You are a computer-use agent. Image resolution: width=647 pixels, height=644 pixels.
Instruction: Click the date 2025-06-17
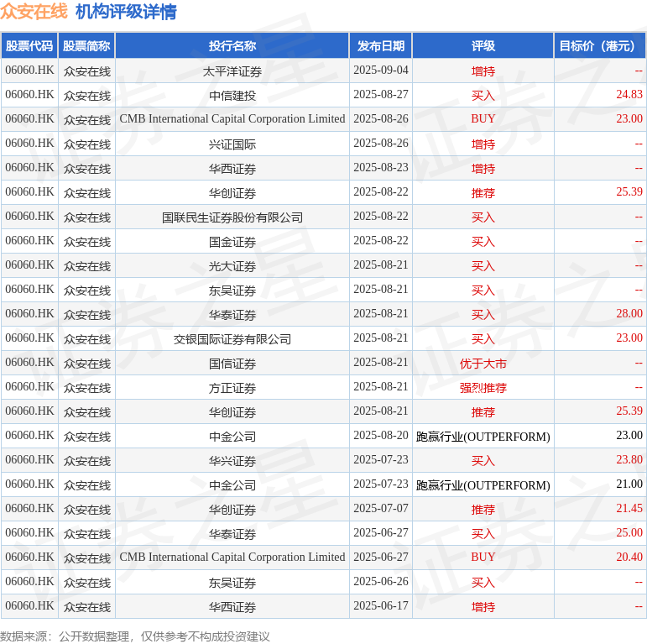pyautogui.click(x=381, y=606)
